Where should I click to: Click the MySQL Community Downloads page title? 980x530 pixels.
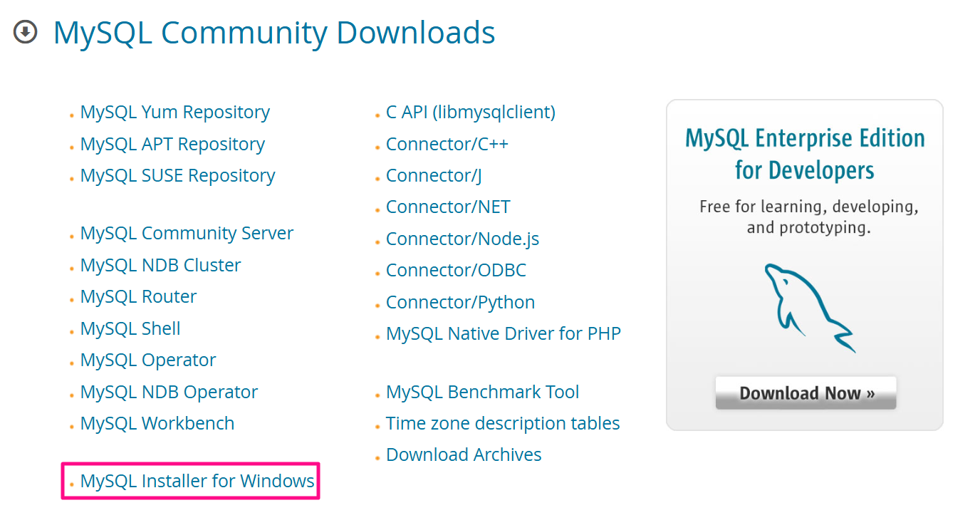274,33
